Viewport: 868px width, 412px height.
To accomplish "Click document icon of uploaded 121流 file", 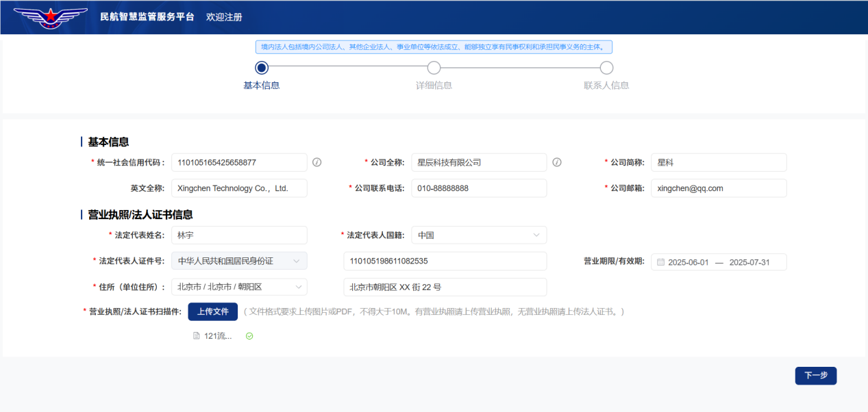I will (197, 336).
